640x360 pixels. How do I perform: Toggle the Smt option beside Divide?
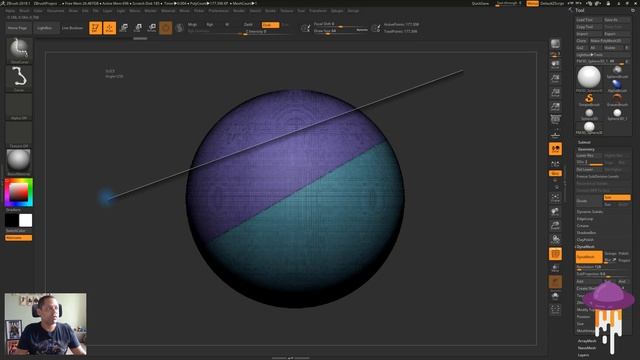(x=616, y=198)
